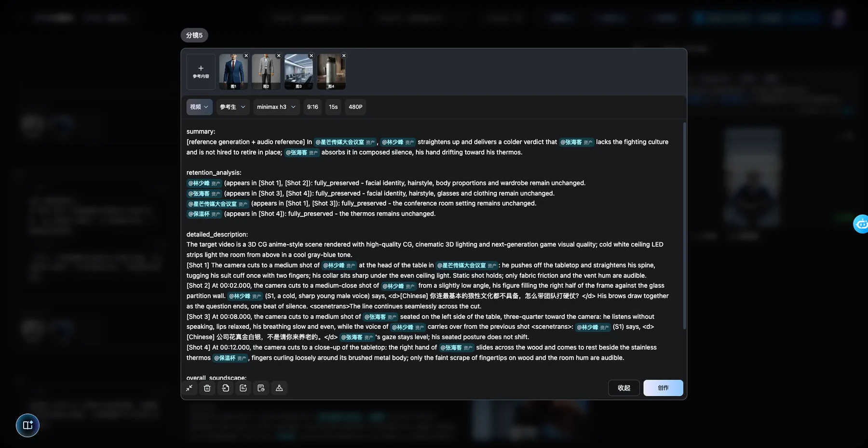Select the blue suit man thumbnail 图1
The image size is (868, 448).
click(233, 72)
